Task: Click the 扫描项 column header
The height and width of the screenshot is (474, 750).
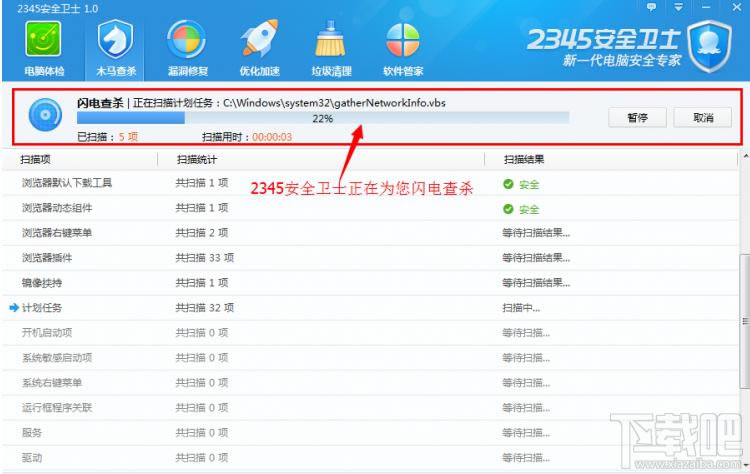Action: coord(40,159)
